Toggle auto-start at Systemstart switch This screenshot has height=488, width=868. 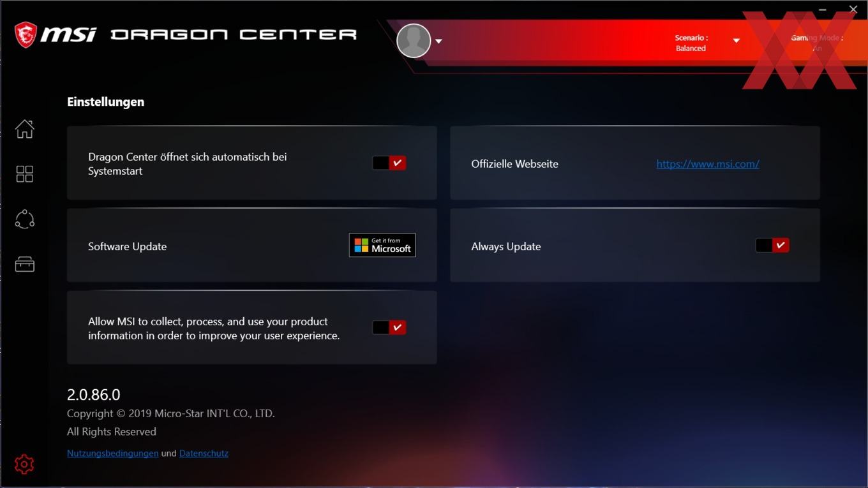coord(389,163)
